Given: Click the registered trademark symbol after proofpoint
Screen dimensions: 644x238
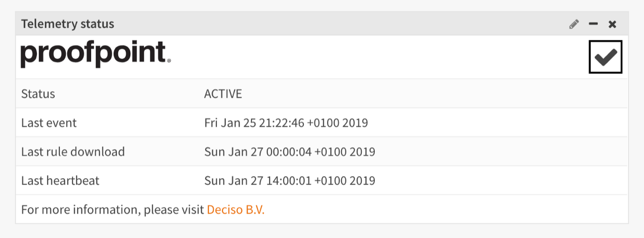Looking at the screenshot, I should 169,61.
